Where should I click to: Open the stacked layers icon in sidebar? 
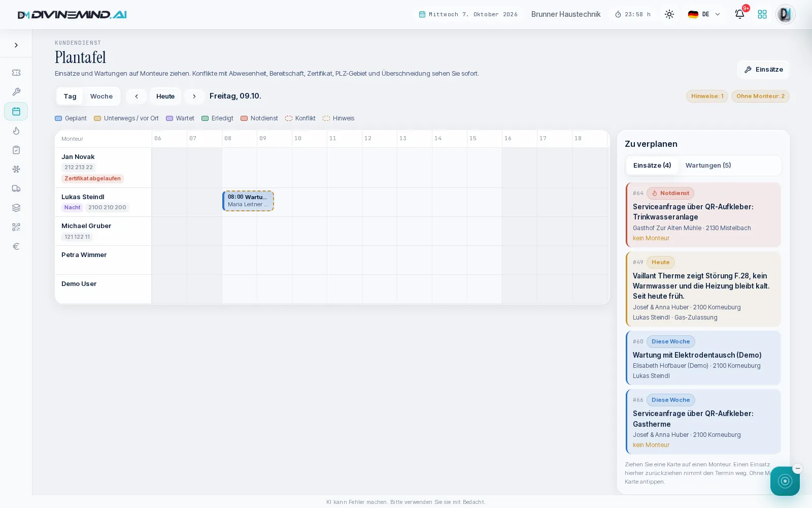click(16, 208)
